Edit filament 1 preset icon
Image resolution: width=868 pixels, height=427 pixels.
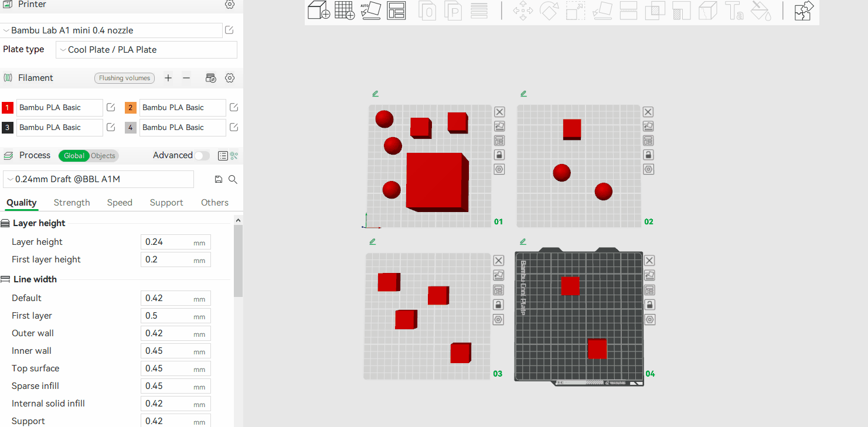[x=111, y=107]
